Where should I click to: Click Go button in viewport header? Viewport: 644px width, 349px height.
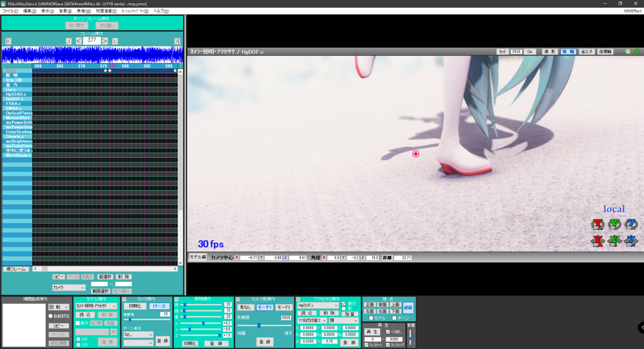pyautogui.click(x=530, y=52)
